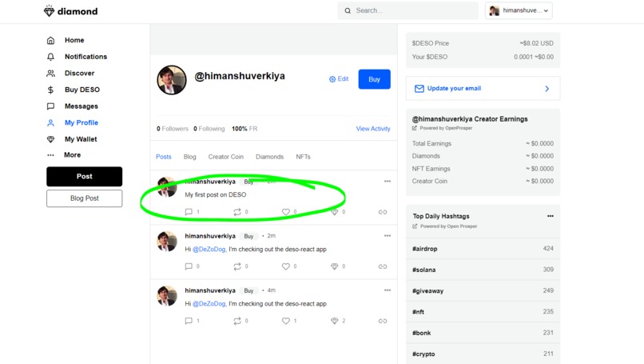Click the More ellipsis icon in sidebar

click(x=50, y=155)
